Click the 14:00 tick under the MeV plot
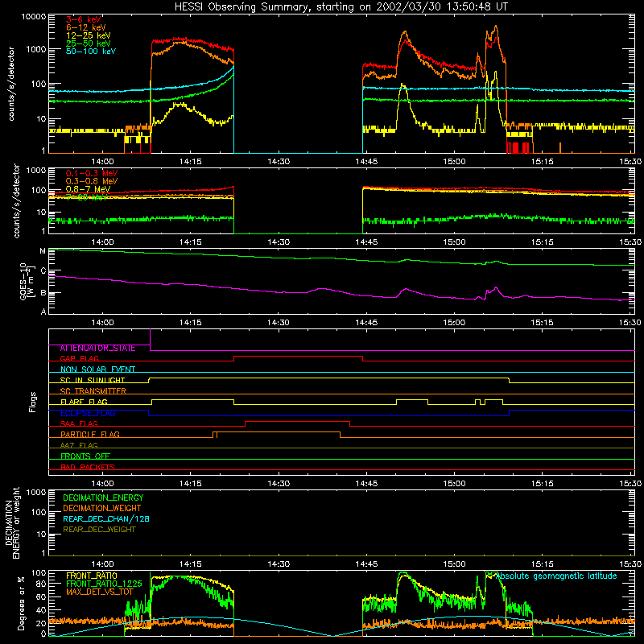The height and width of the screenshot is (644, 644). point(102,242)
